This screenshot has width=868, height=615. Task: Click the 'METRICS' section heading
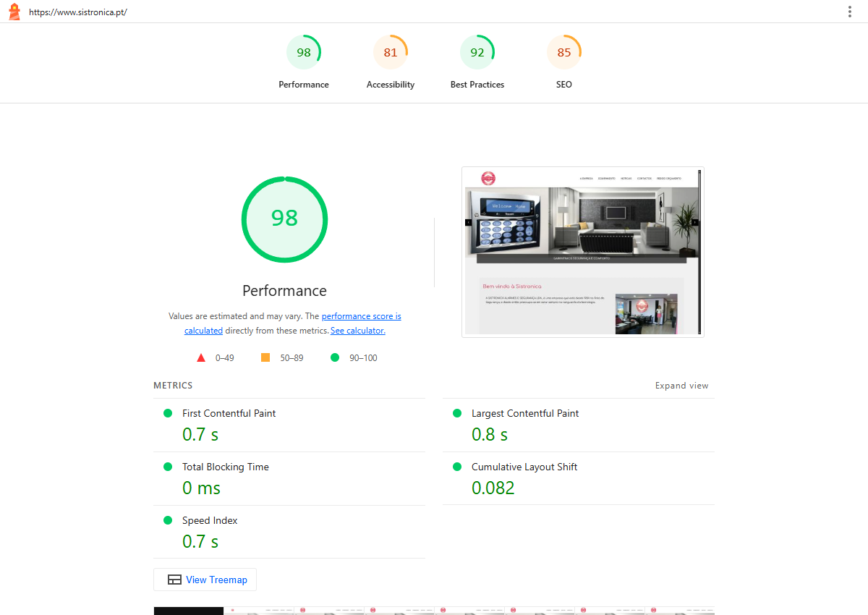click(x=173, y=386)
